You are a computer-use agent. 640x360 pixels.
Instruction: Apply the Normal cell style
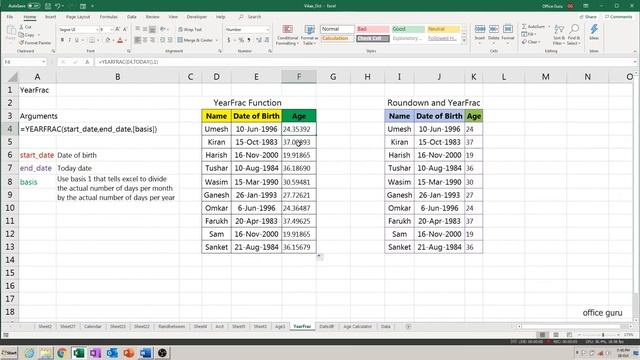[x=337, y=29]
